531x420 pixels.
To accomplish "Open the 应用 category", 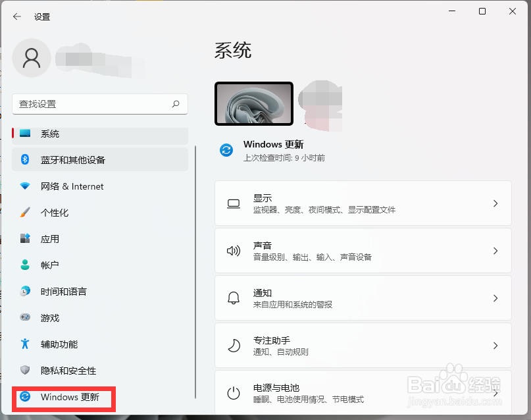I will [x=100, y=239].
